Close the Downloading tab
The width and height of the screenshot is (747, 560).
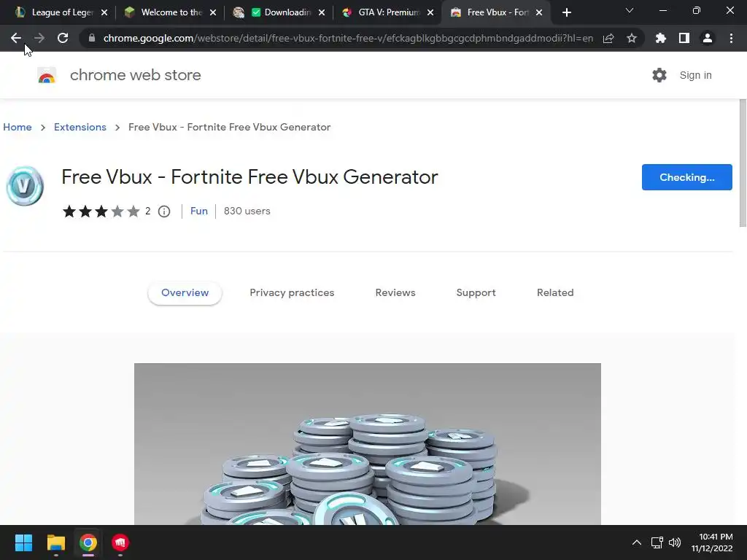coord(322,12)
